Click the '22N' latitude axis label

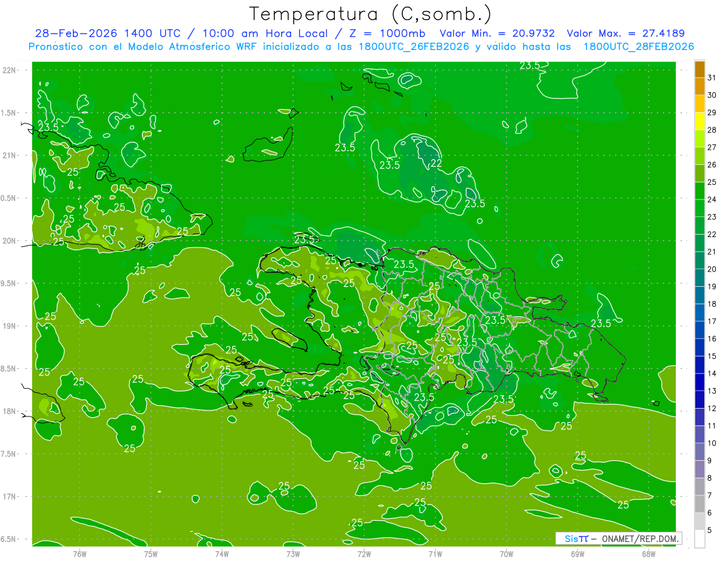[x=10, y=70]
